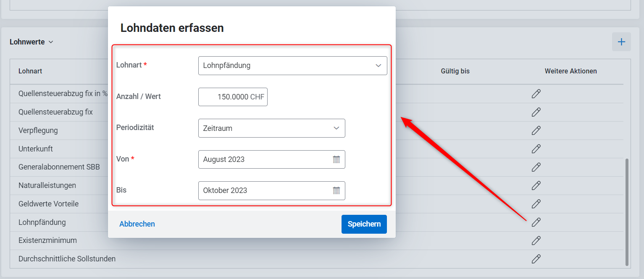The width and height of the screenshot is (644, 279).
Task: Open the Periodizität dropdown
Action: click(x=272, y=128)
